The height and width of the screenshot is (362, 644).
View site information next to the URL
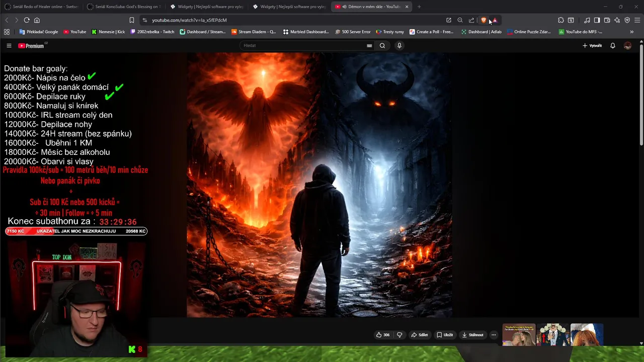coord(145,20)
